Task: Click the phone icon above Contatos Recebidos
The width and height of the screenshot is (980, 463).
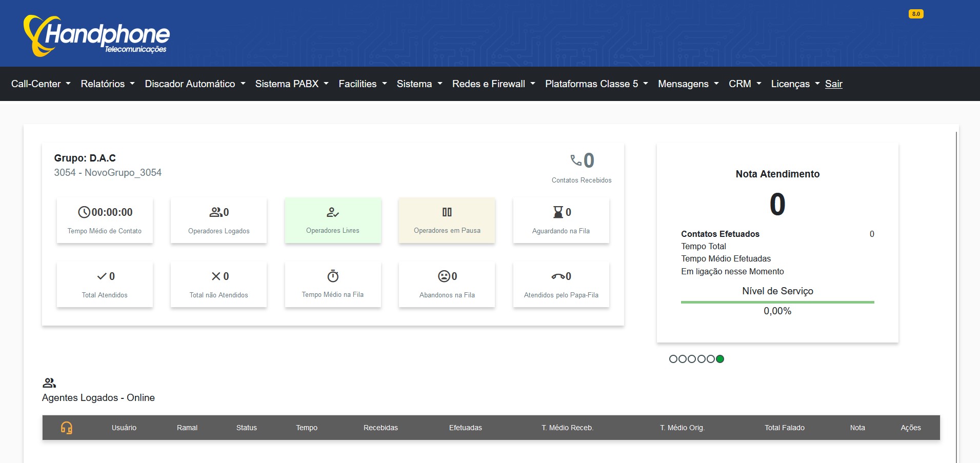Action: [x=576, y=160]
